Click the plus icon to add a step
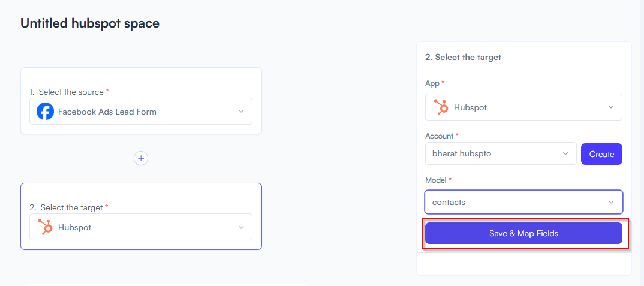The image size is (644, 286). point(141,158)
